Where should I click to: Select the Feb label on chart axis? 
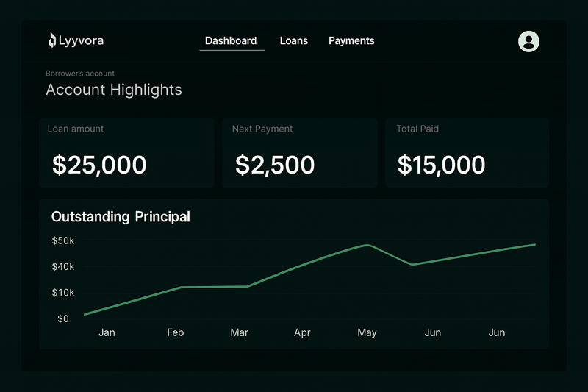(175, 332)
